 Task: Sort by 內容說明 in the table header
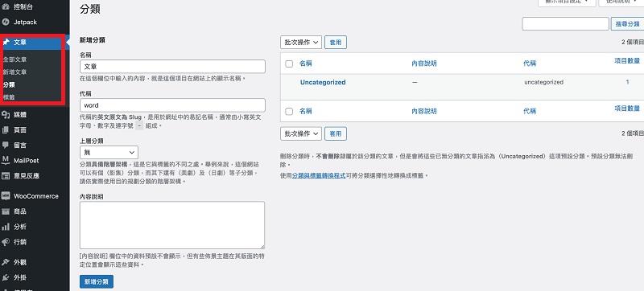pyautogui.click(x=424, y=64)
